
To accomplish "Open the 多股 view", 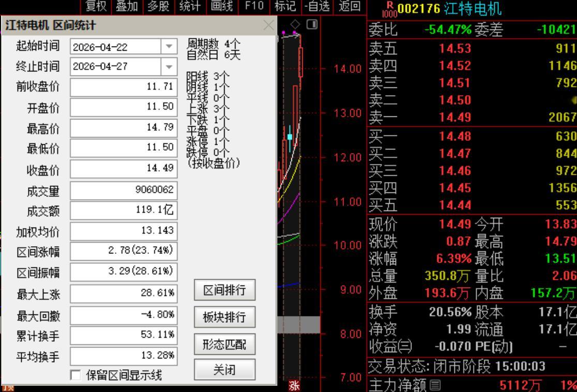I will click(158, 6).
